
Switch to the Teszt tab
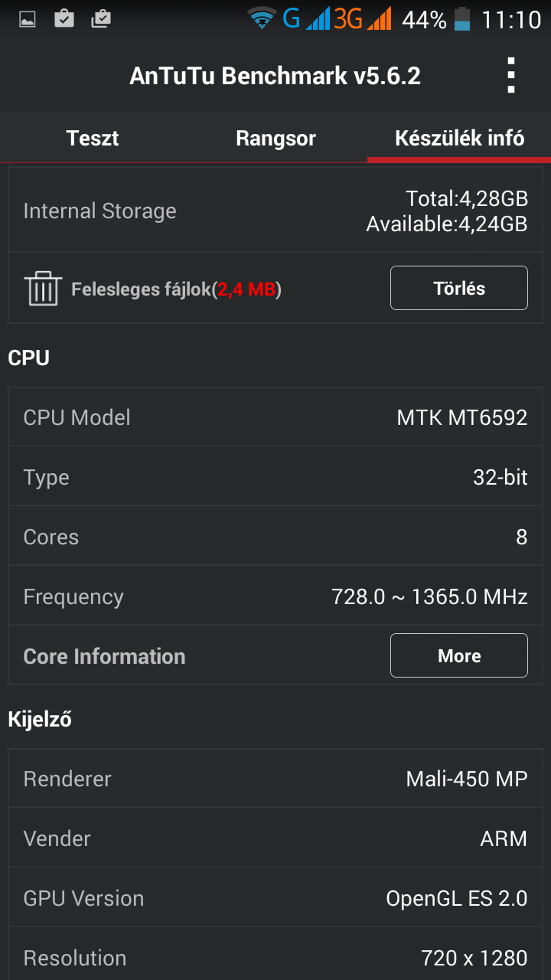[92, 139]
